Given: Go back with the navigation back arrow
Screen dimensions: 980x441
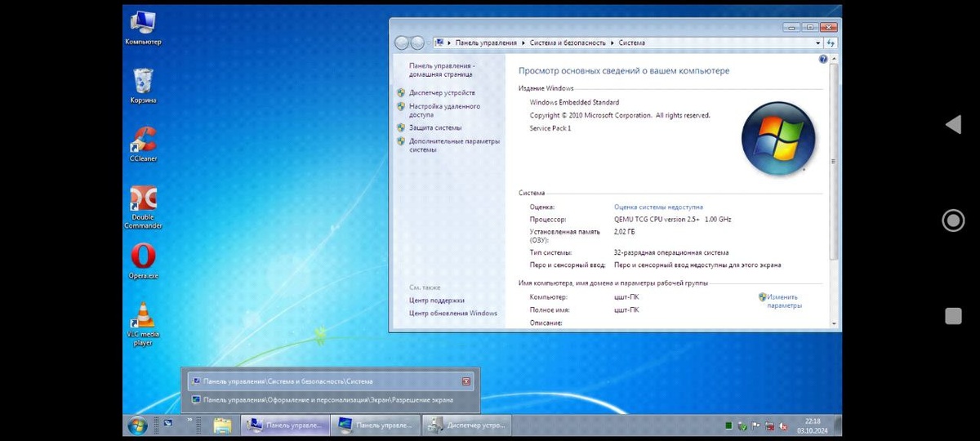Looking at the screenshot, I should pos(402,42).
